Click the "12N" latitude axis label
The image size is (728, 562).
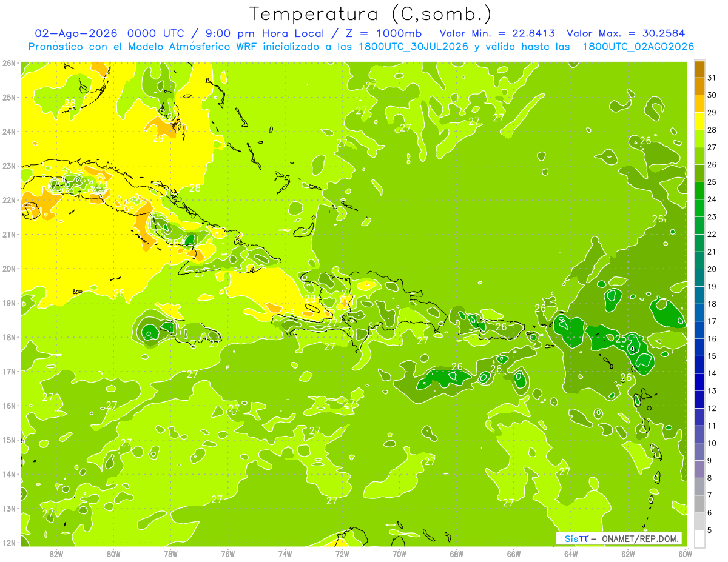click(8, 543)
